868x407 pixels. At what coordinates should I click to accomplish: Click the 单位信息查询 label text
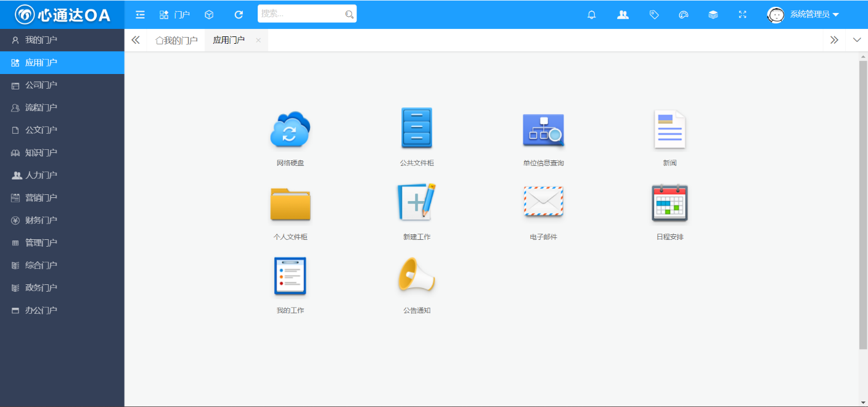(543, 163)
